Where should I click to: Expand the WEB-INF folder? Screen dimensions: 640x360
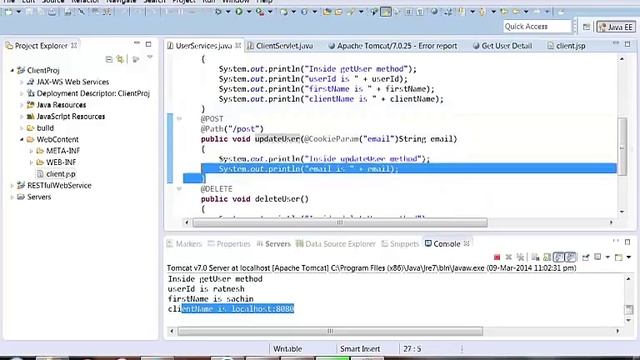pos(31,162)
